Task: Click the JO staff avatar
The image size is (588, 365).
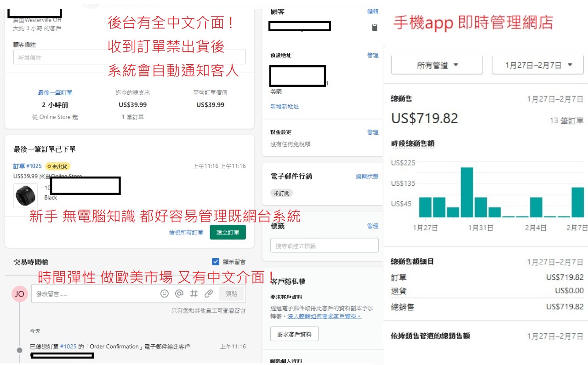Action: pos(19,294)
